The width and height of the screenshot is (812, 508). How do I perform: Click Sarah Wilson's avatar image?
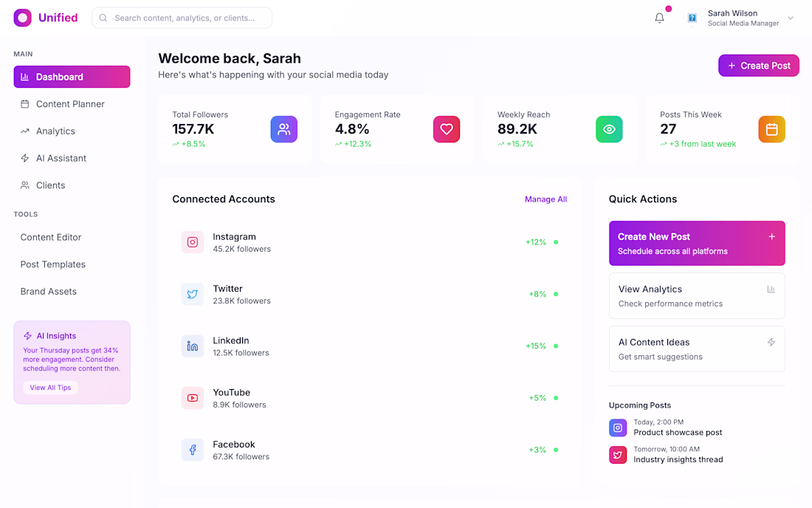[692, 18]
